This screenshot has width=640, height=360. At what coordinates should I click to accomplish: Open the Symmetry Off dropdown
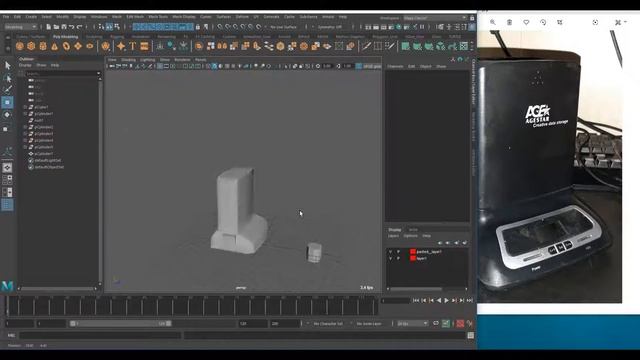[x=329, y=27]
